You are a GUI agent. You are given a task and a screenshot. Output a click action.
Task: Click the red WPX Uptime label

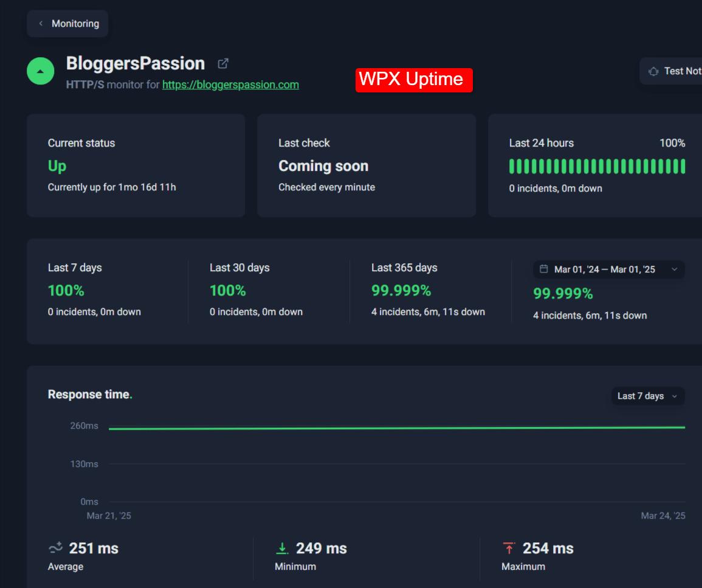[414, 80]
